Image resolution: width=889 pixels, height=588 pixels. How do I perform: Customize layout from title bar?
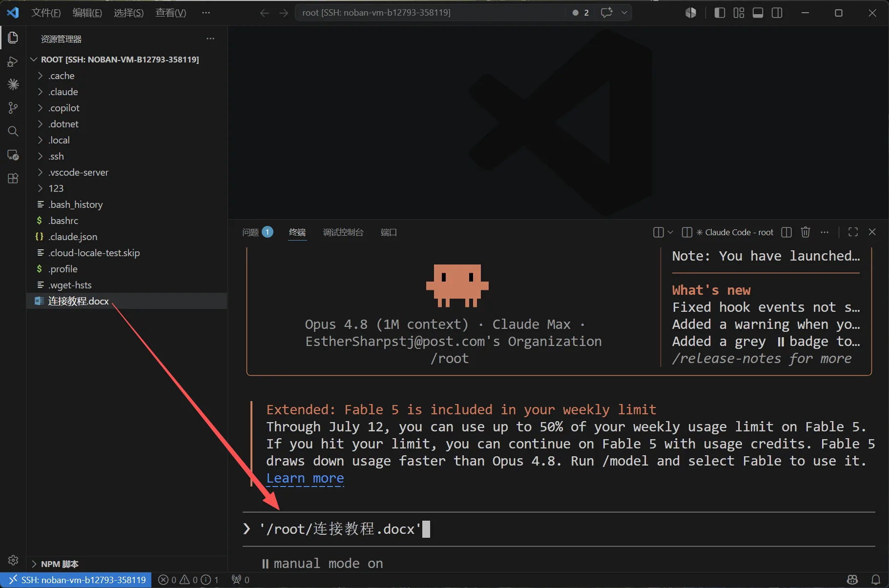[x=739, y=13]
